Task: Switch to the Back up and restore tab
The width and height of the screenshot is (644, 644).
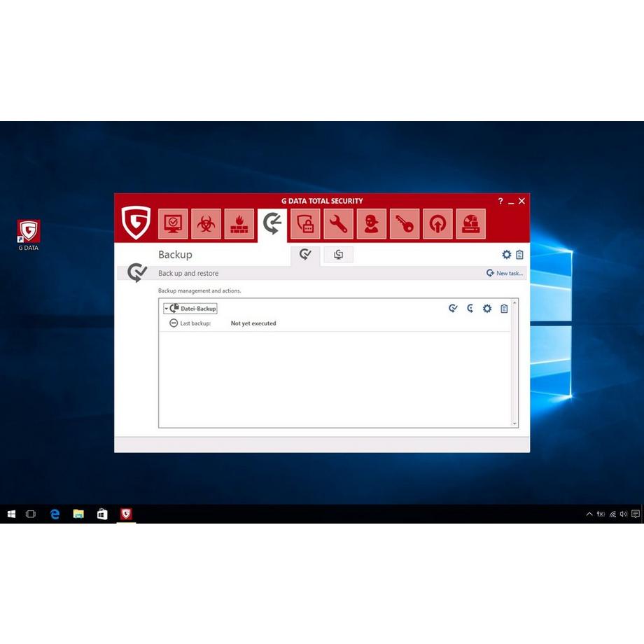Action: [304, 255]
